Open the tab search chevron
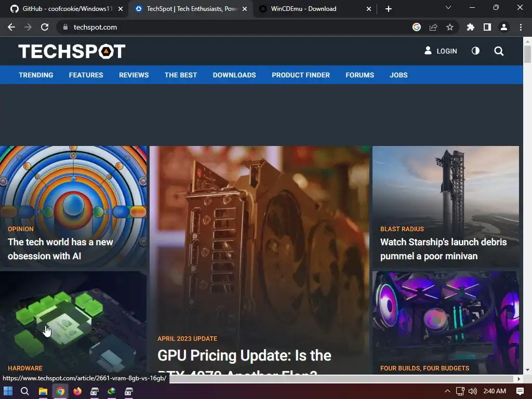 pos(448,7)
